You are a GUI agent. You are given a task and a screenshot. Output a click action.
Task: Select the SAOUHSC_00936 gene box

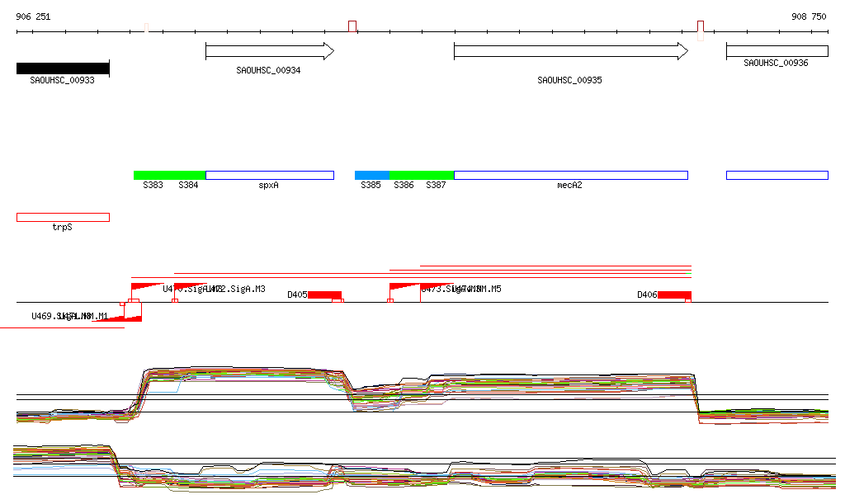pyautogui.click(x=777, y=51)
